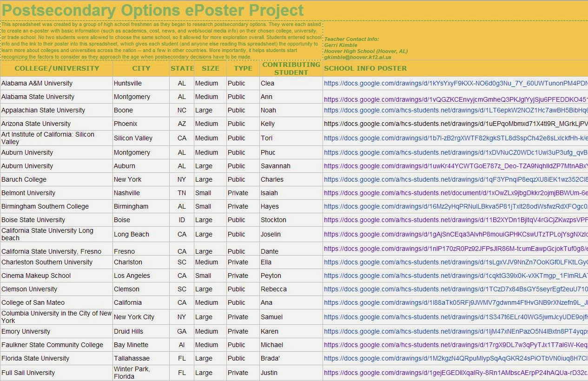Select the Florida State University cell
Screen dimensions: 588x381
click(x=56, y=358)
